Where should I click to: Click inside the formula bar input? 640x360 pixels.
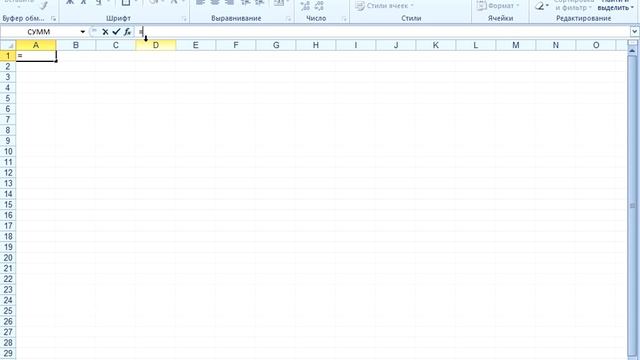tap(383, 31)
